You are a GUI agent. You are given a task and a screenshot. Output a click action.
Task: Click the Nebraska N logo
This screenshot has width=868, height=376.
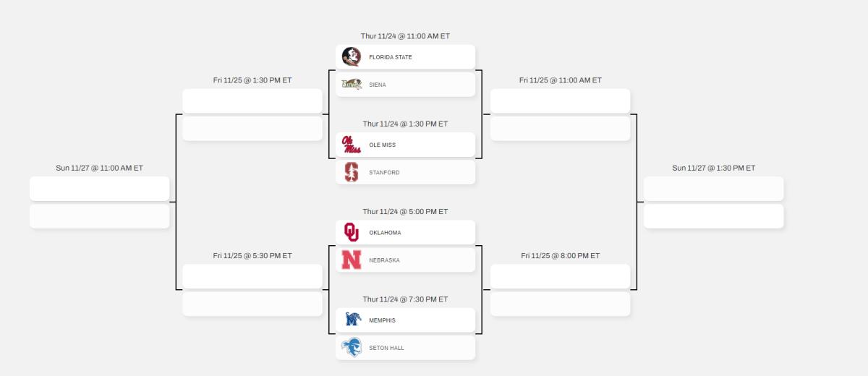(352, 260)
